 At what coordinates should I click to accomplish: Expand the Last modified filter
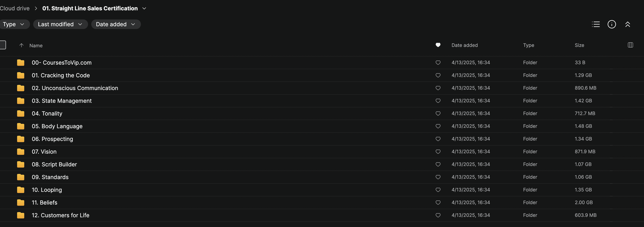click(60, 24)
